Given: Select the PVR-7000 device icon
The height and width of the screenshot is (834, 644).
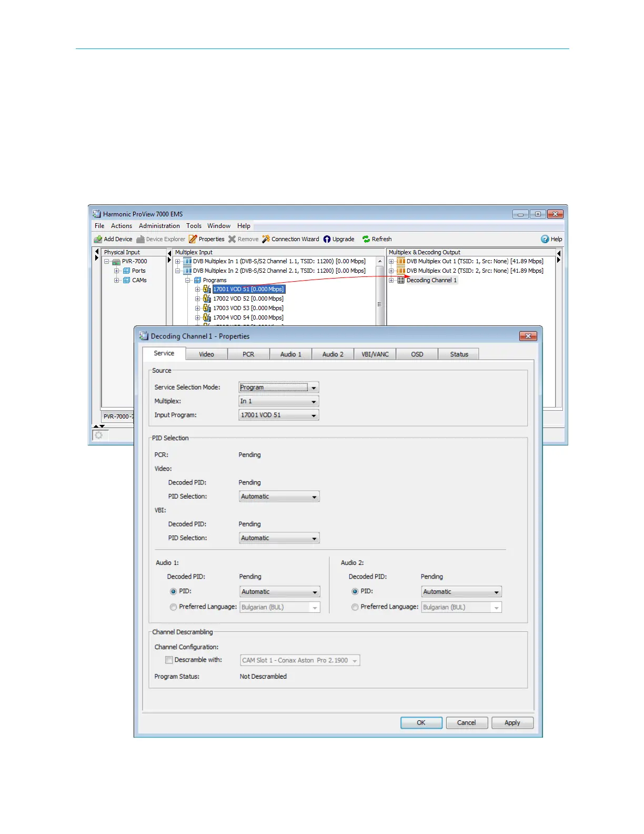Looking at the screenshot, I should [116, 262].
